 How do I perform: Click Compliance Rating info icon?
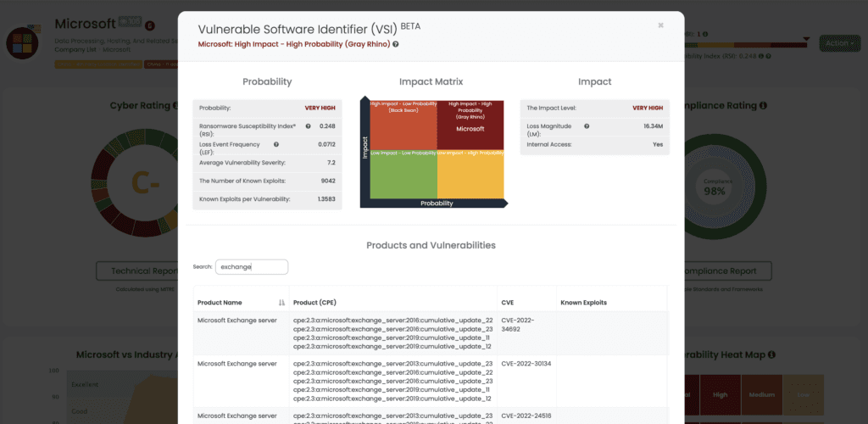[763, 105]
